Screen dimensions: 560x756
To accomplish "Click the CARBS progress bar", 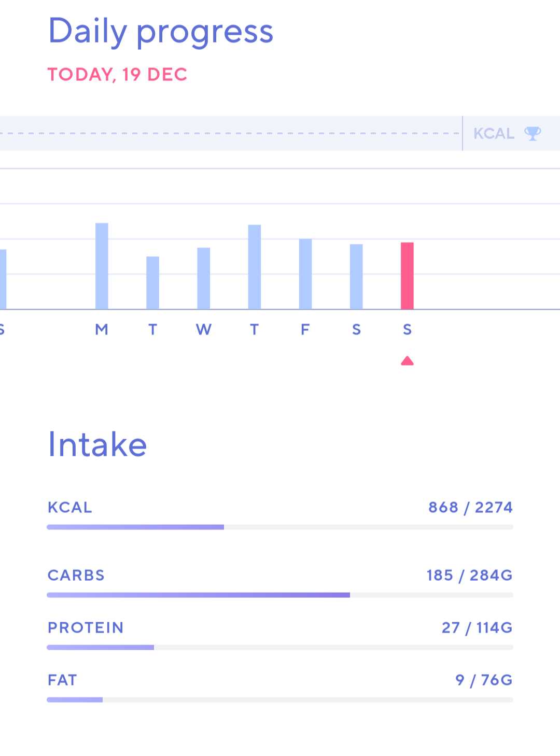I will point(280,595).
